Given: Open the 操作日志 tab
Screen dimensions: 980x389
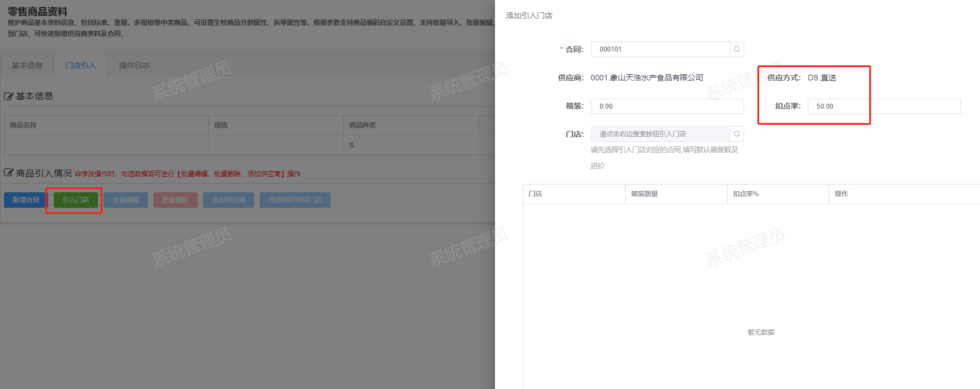Looking at the screenshot, I should tap(135, 65).
